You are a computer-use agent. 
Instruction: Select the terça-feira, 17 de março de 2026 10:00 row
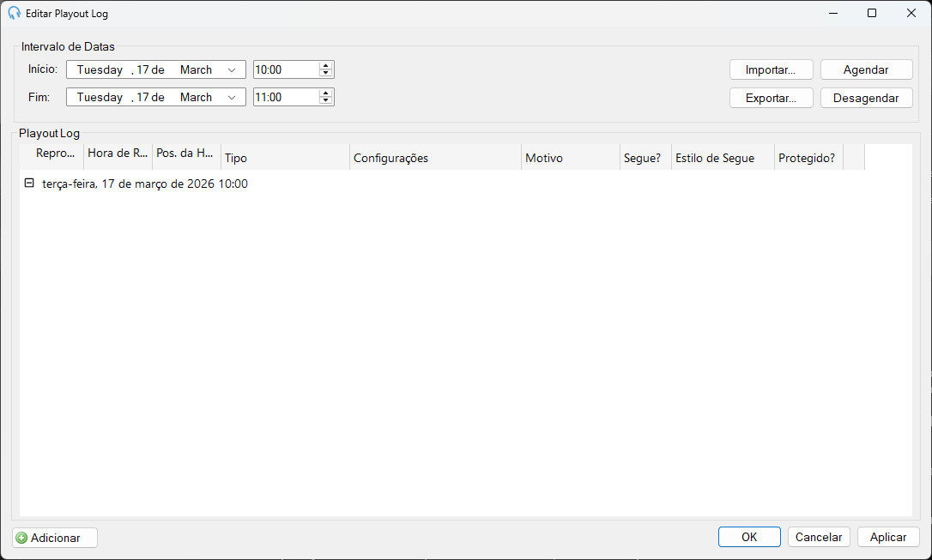145,184
